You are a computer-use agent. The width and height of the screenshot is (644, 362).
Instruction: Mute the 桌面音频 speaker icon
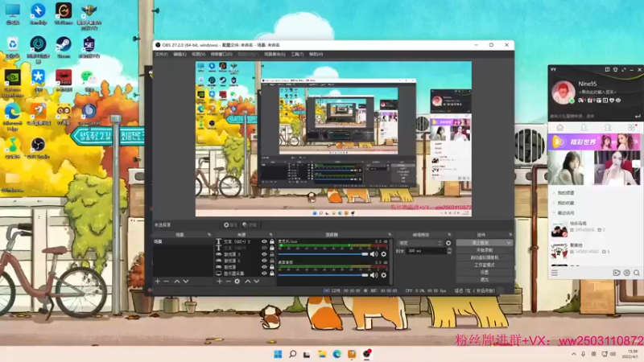click(x=374, y=275)
